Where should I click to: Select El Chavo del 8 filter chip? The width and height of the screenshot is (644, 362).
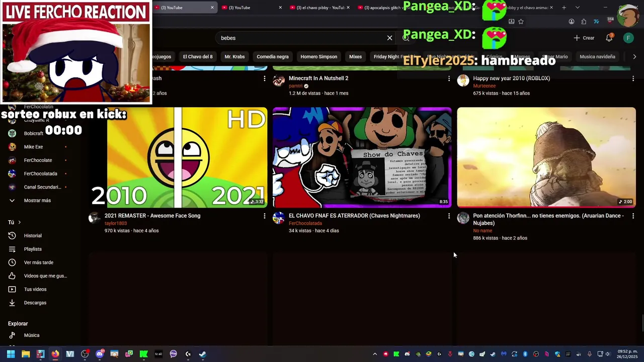pyautogui.click(x=198, y=57)
